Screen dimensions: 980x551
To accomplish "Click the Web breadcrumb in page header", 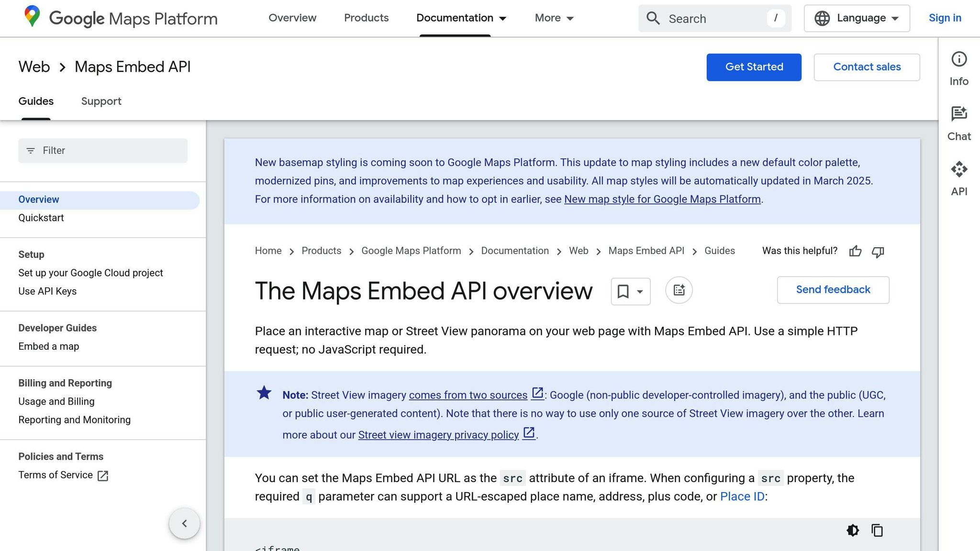I will click(34, 67).
